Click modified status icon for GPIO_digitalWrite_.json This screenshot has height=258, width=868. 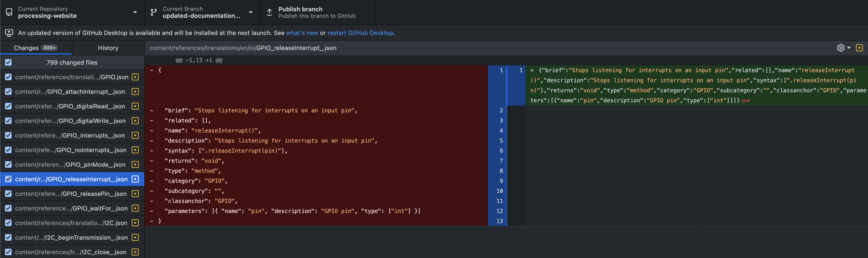click(135, 121)
